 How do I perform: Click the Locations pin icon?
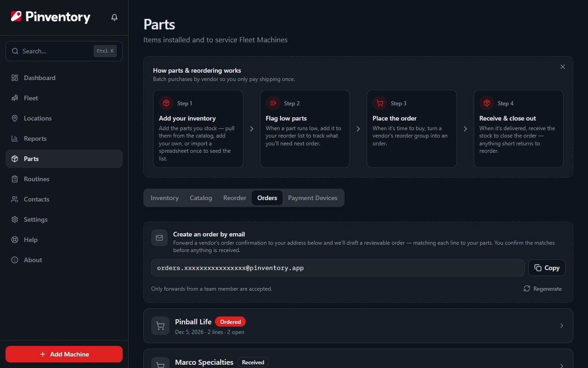(x=15, y=118)
